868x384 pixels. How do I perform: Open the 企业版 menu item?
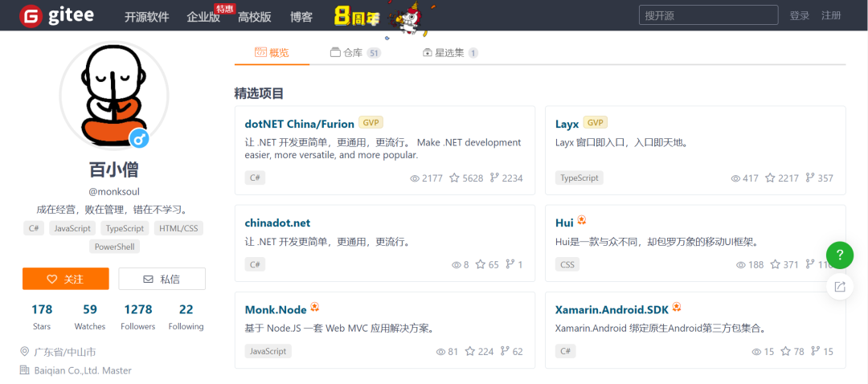tap(203, 17)
